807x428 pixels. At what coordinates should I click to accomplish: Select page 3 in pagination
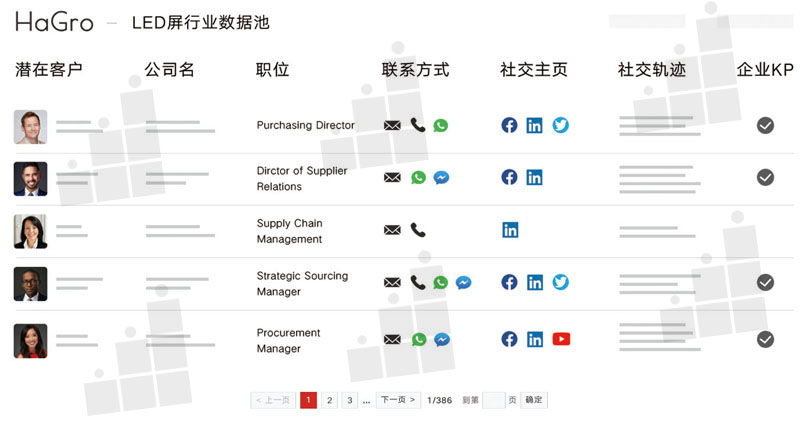coord(349,400)
